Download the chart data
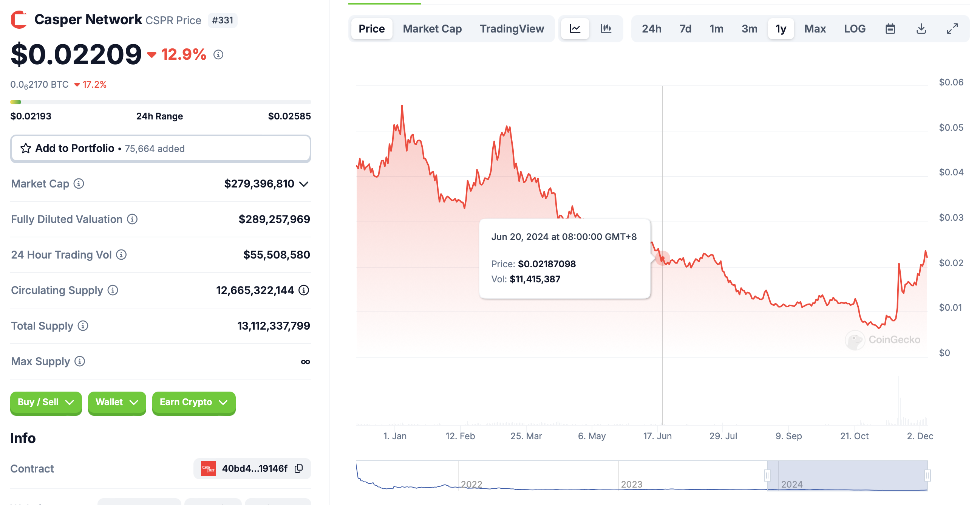This screenshot has height=505, width=980. [x=921, y=29]
